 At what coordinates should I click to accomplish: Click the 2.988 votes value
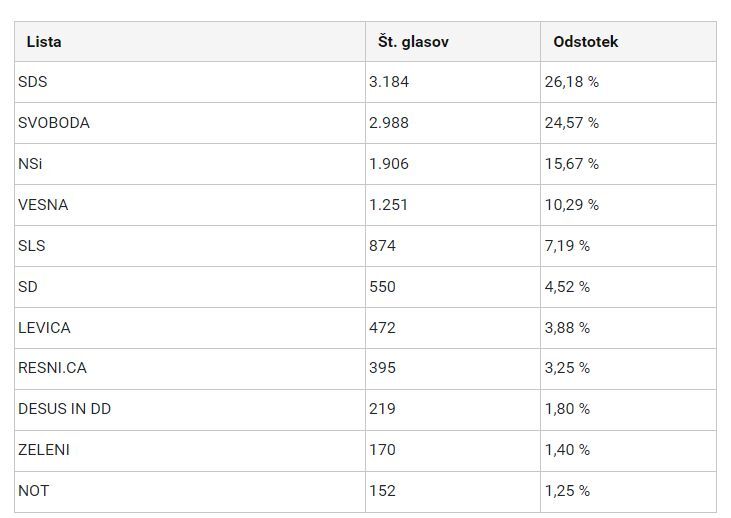pyautogui.click(x=389, y=123)
